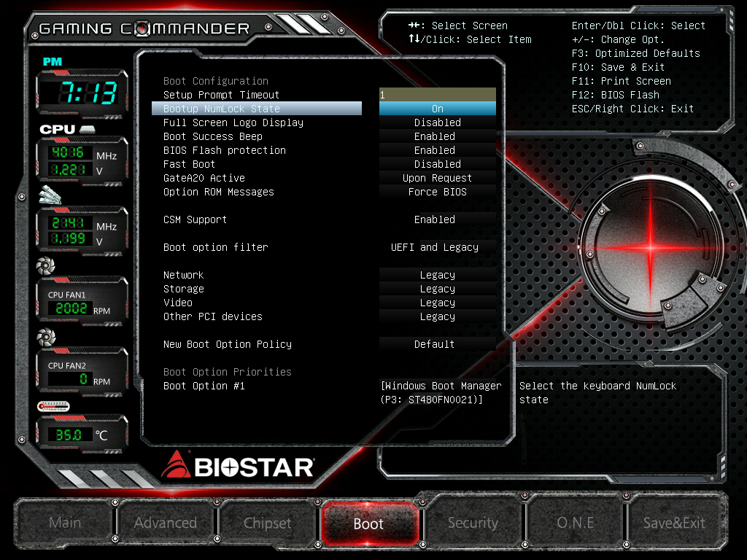Toggle Full Screen Logo Display Disabled value

[438, 122]
